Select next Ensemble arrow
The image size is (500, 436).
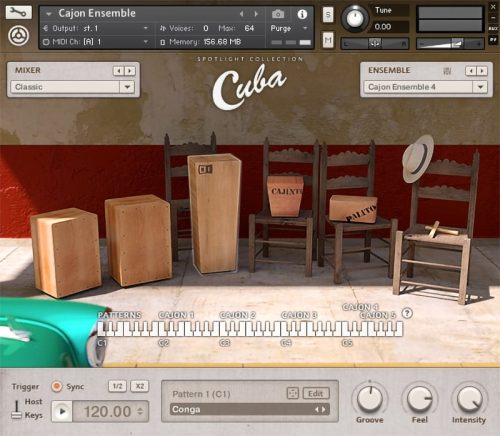pos(482,71)
